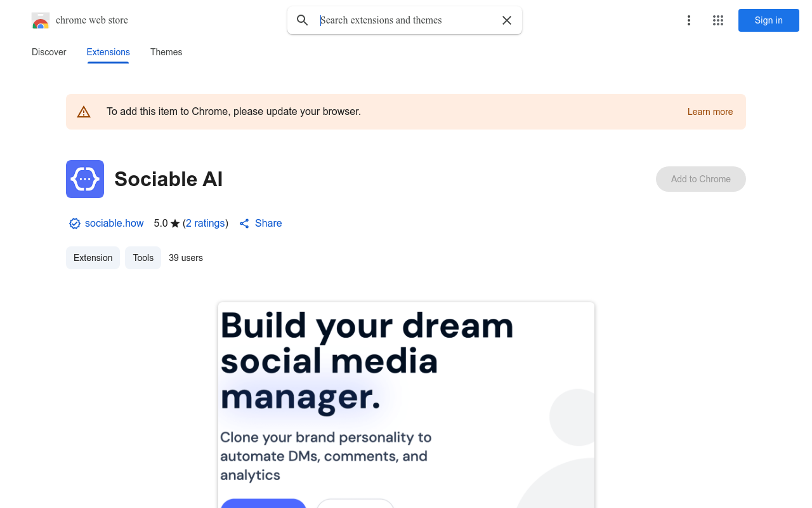
Task: Click the Tools category chip
Action: pos(143,258)
